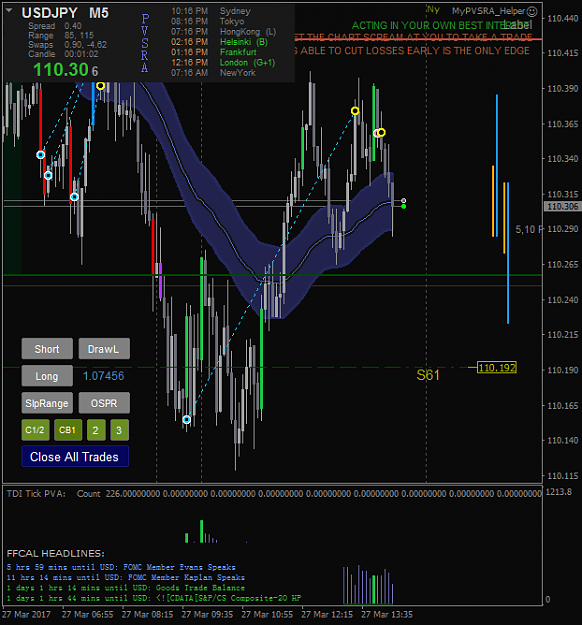Click the SlpRange button
Viewport: 582px width, 625px height.
(47, 403)
